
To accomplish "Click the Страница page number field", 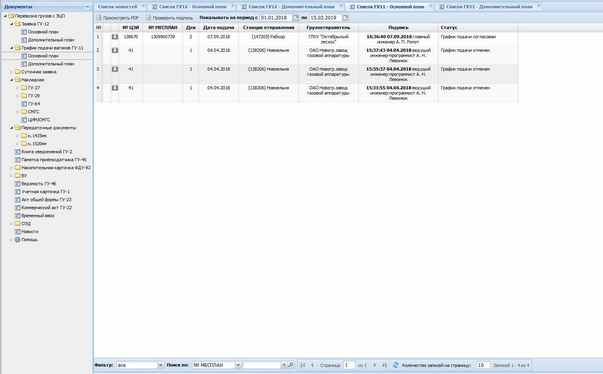I will 349,365.
